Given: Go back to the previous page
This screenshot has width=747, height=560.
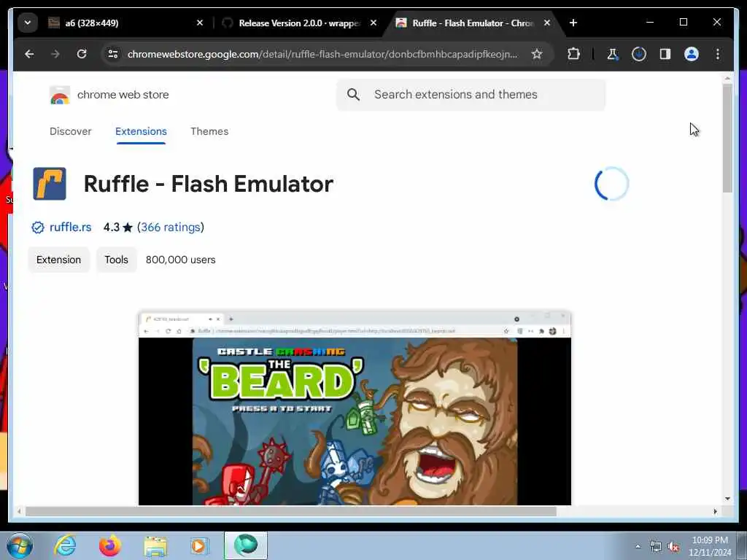Looking at the screenshot, I should (x=29, y=54).
